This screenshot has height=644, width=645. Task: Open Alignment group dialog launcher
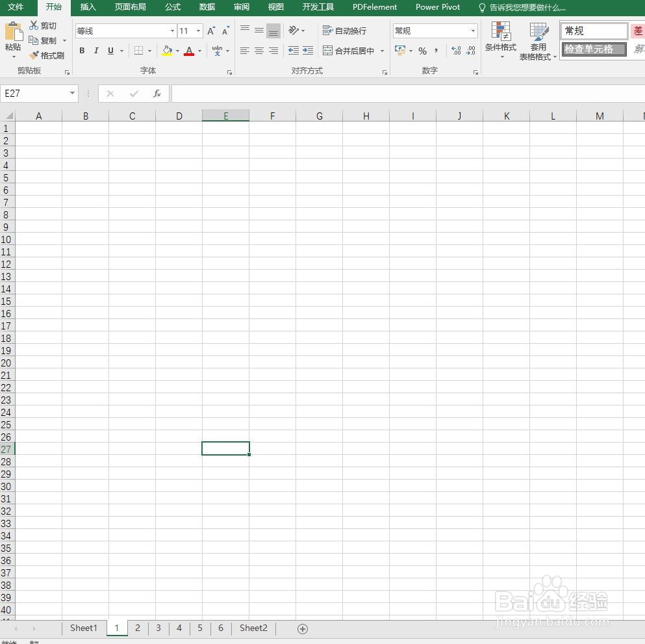pos(385,72)
